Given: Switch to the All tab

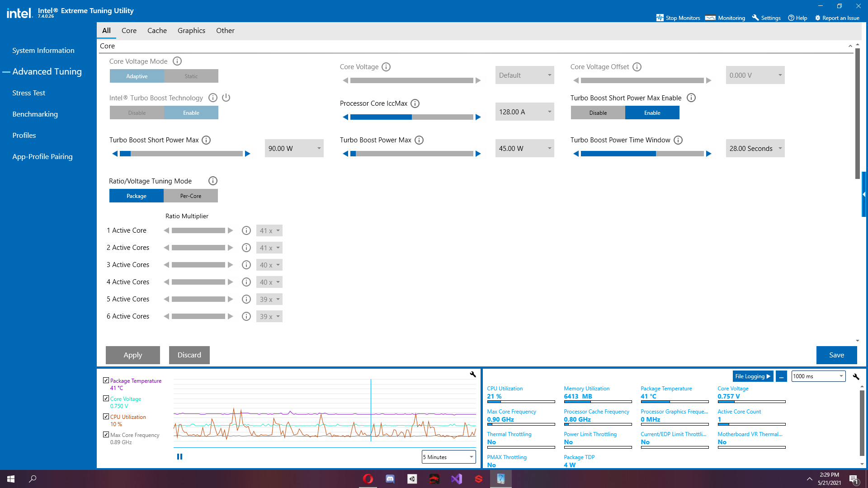Looking at the screenshot, I should tap(106, 31).
